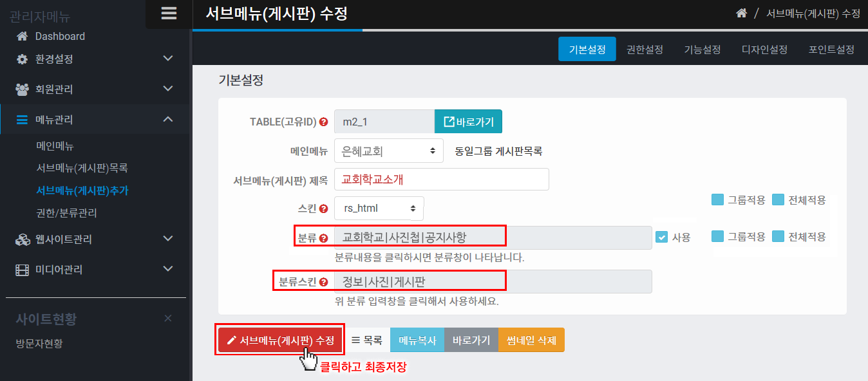Enable 그룹적용 checkbox in 스킨 row
Screen dimensions: 868x381
(x=718, y=200)
